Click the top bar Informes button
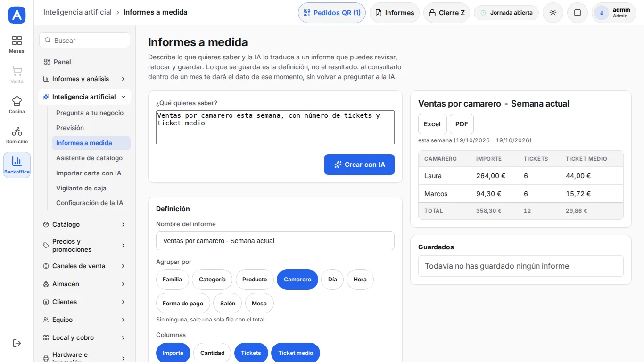 [395, 13]
